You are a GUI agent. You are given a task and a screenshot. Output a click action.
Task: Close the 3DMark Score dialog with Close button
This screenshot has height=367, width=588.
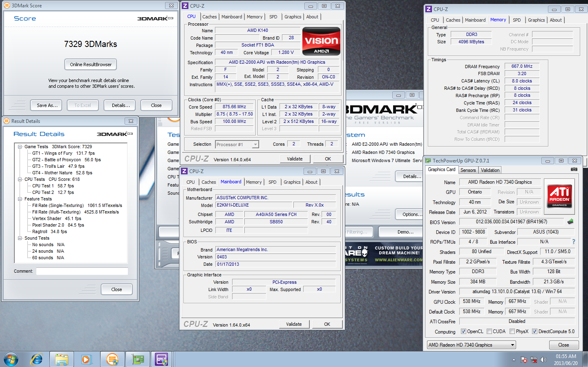156,105
